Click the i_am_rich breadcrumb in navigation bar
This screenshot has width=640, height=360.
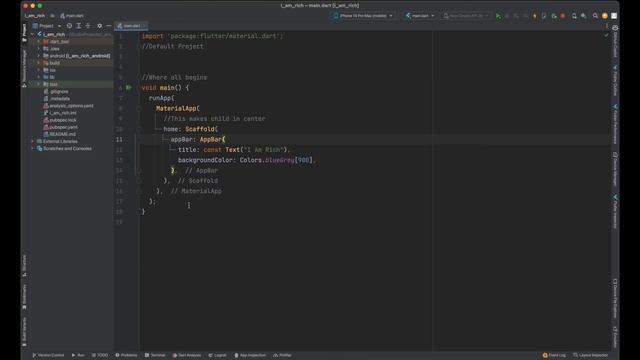[35, 16]
